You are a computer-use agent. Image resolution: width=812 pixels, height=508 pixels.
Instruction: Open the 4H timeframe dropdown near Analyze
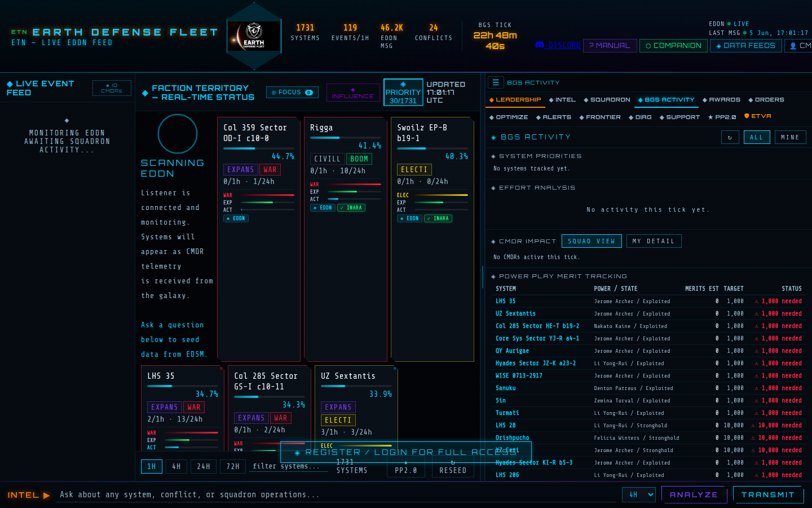point(639,494)
